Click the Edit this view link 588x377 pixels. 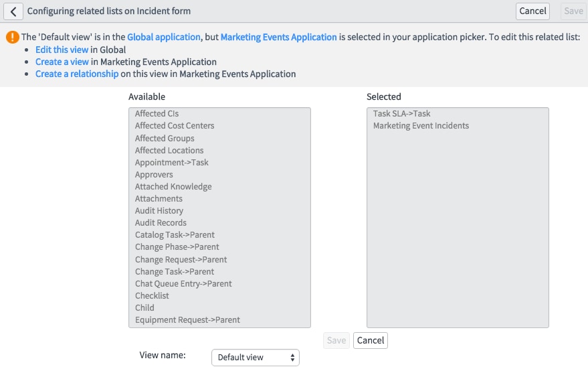pyautogui.click(x=62, y=50)
